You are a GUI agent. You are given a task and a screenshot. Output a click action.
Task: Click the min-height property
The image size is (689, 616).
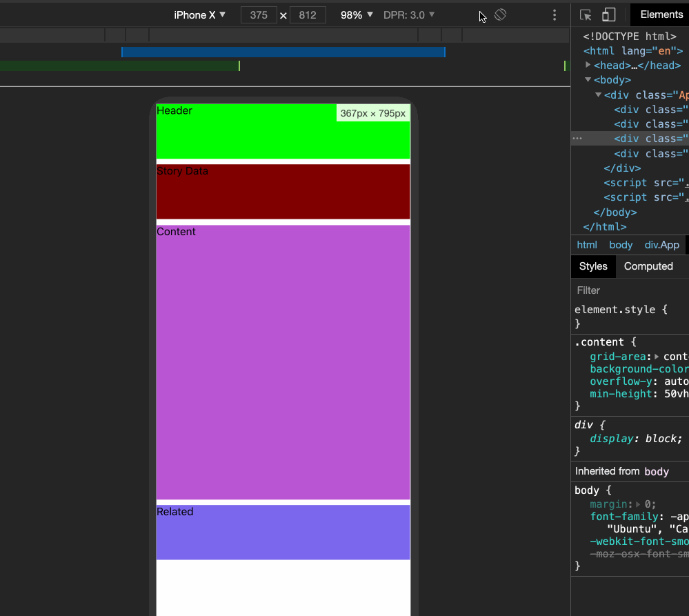[621, 394]
